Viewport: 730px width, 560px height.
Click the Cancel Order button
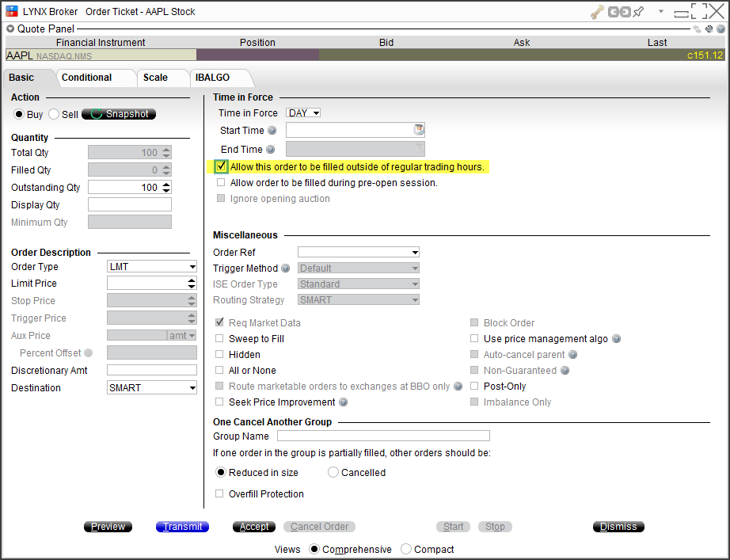pyautogui.click(x=319, y=527)
